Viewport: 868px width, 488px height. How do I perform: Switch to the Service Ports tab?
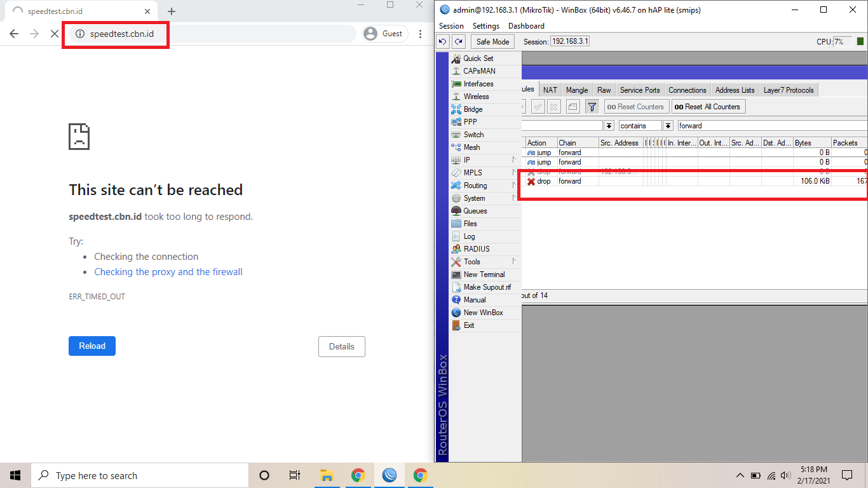point(640,90)
